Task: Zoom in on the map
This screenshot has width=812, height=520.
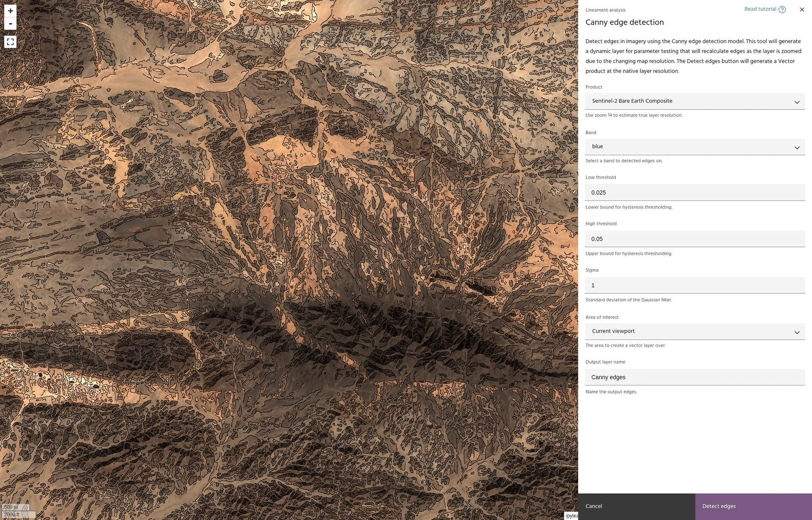Action: (10, 11)
